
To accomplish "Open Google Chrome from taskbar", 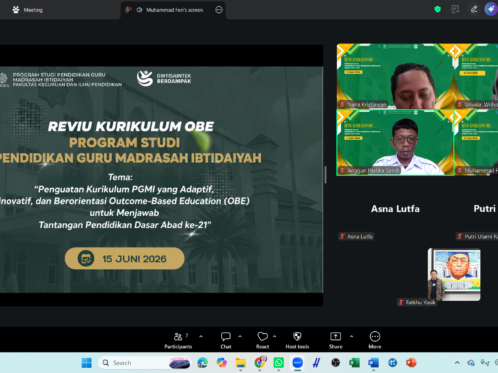I will pos(260,363).
